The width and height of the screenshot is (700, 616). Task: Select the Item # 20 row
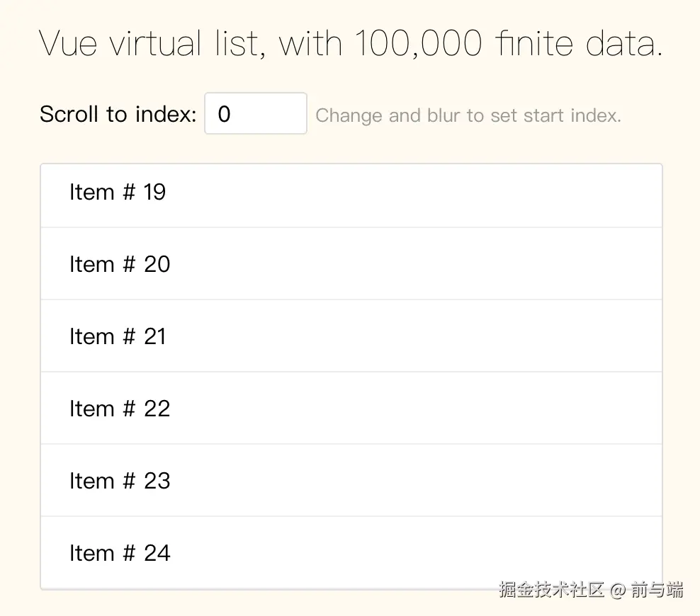(x=351, y=264)
